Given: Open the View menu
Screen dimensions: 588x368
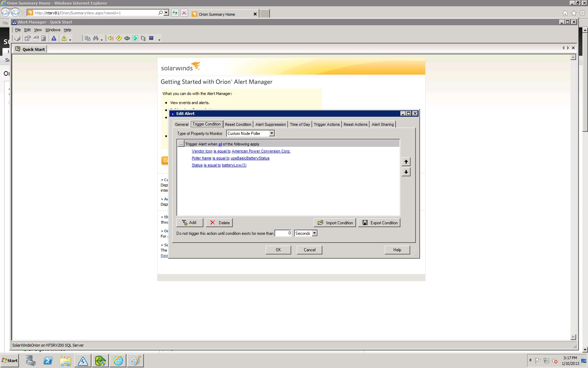Looking at the screenshot, I should click(38, 30).
